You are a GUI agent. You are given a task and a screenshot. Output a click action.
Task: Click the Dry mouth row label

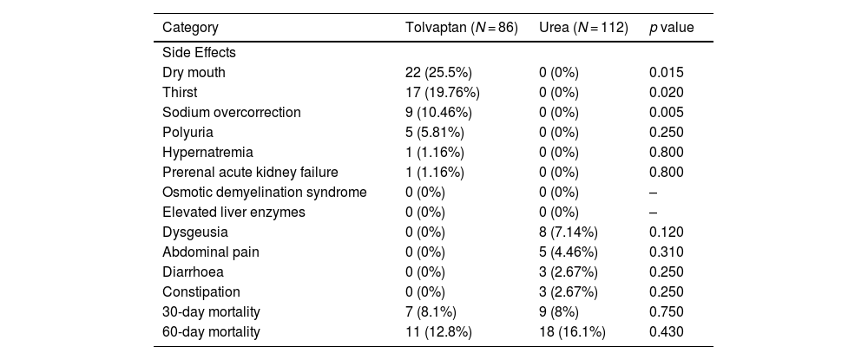[x=194, y=72]
